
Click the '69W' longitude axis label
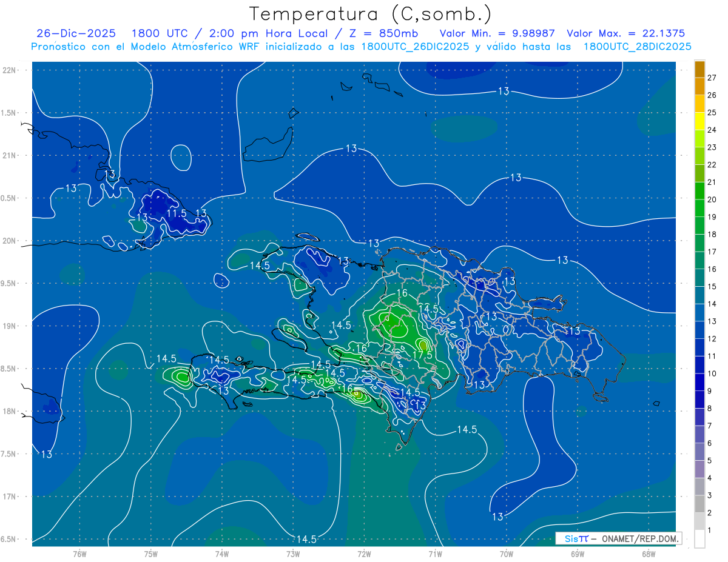point(577,554)
